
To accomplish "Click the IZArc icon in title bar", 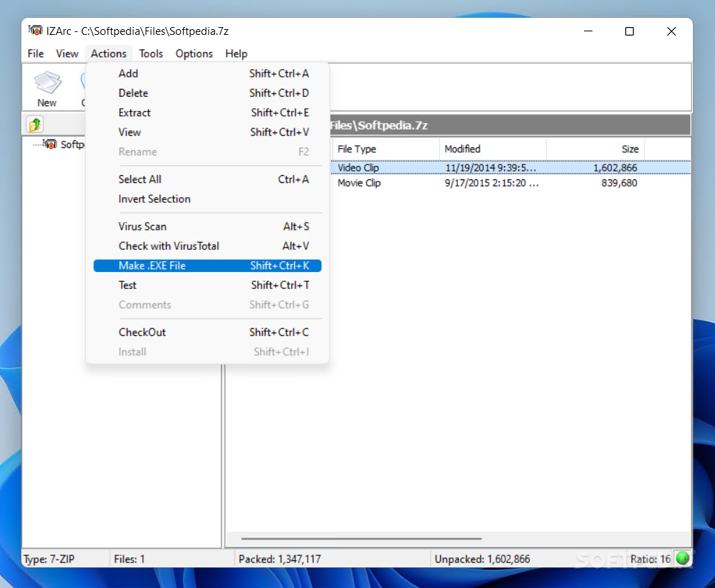I will (35, 31).
